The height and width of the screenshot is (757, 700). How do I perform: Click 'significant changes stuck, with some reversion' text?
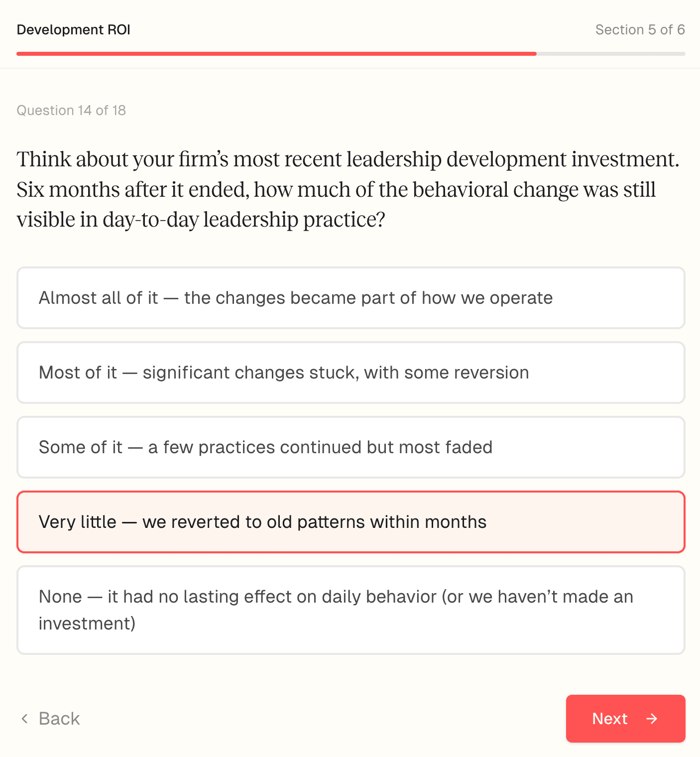click(x=336, y=373)
